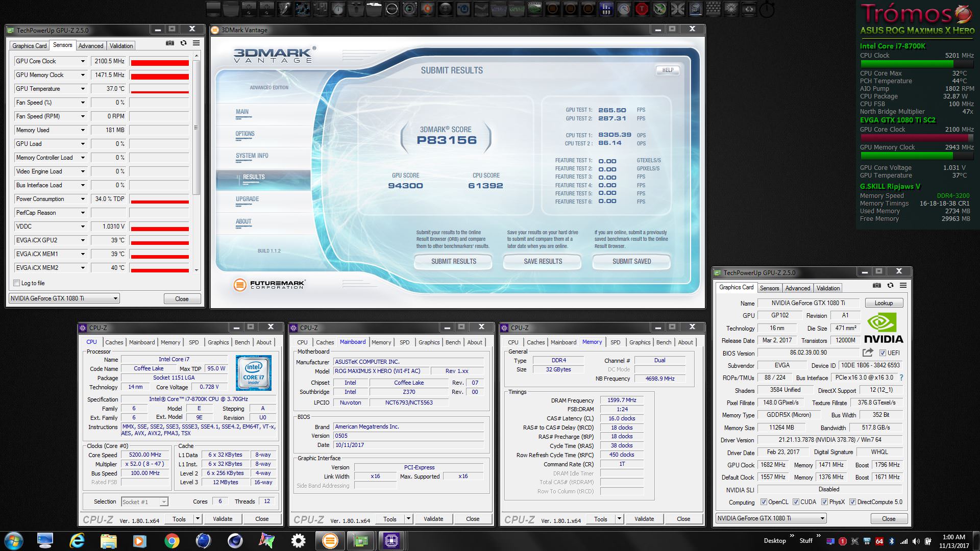Switch to Advanced tab in GPU-Z Sensors window
Viewport: 980px width, 551px height.
point(91,46)
